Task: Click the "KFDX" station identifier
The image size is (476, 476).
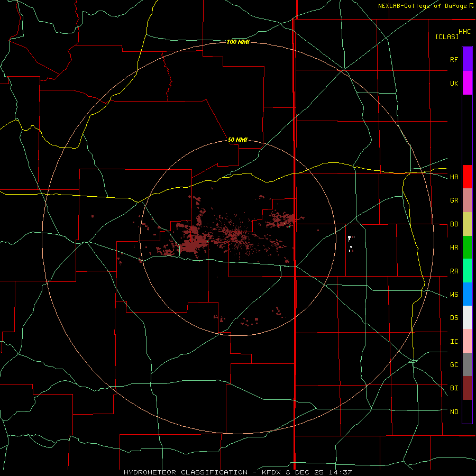Action: (272, 472)
